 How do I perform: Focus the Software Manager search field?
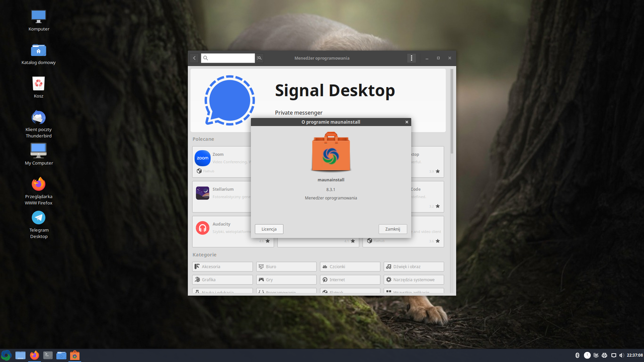click(x=228, y=58)
